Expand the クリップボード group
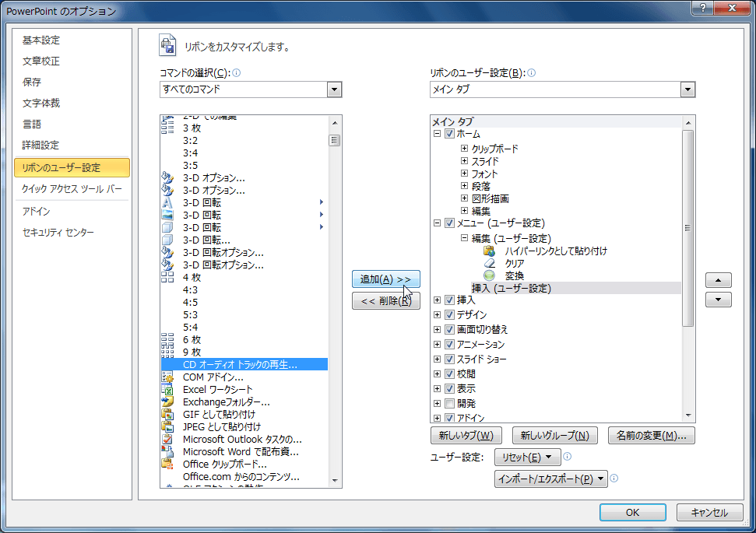This screenshot has width=756, height=533. (464, 149)
